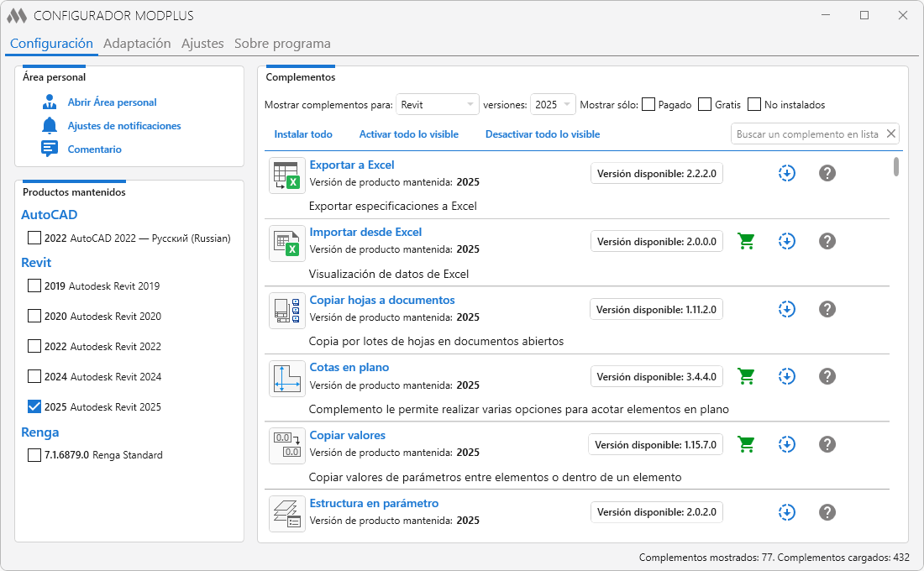Click the complement list scrollbar thumb
The width and height of the screenshot is (924, 571).
[x=895, y=166]
